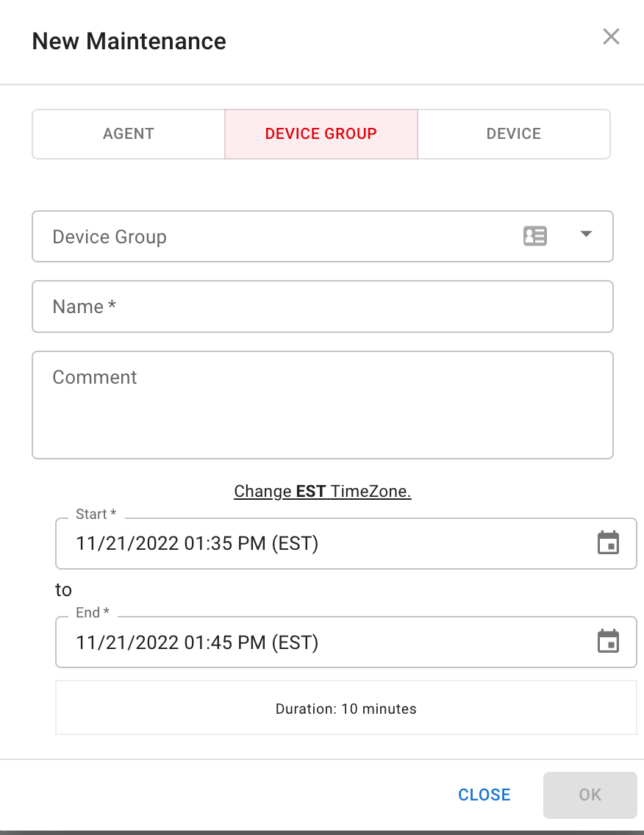Click inside the Comment text area
The height and width of the screenshot is (835, 644).
(322, 405)
